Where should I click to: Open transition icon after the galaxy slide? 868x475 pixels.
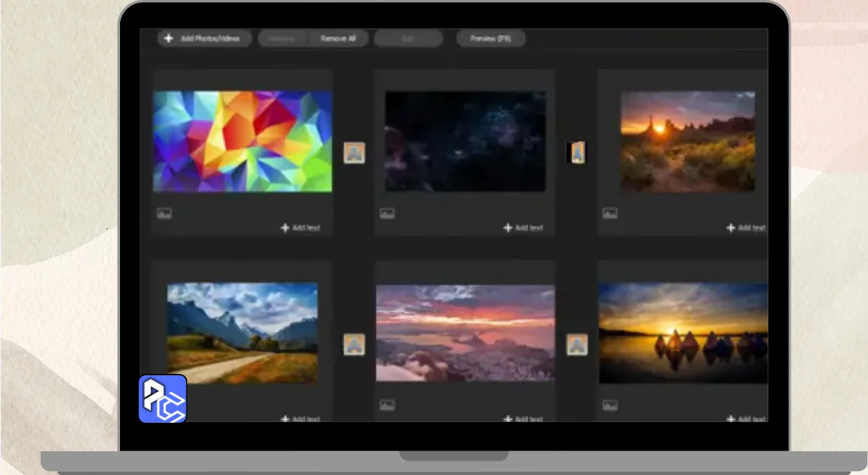click(576, 153)
